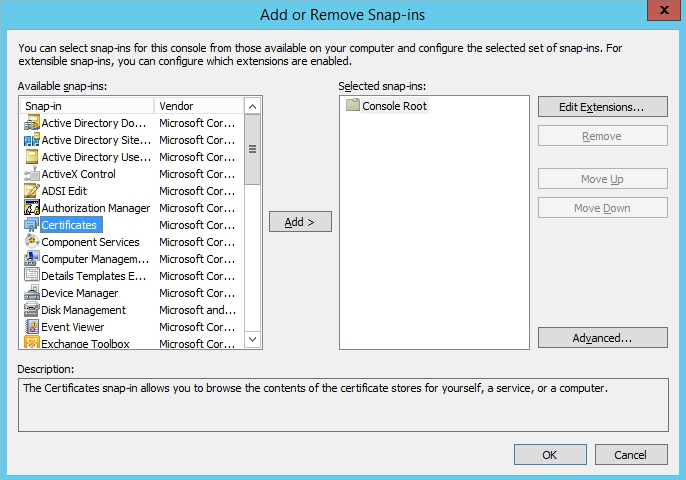Open the Edit Extensions dialog
Screen dimensions: 686x480
(x=602, y=106)
